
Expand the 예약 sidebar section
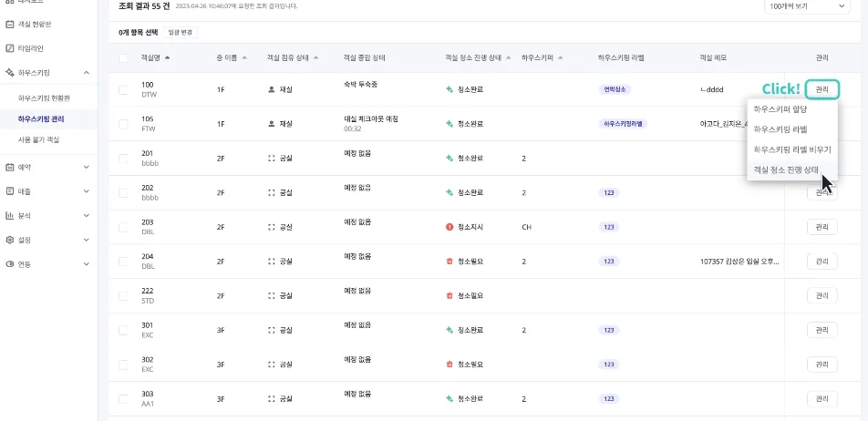pyautogui.click(x=86, y=167)
